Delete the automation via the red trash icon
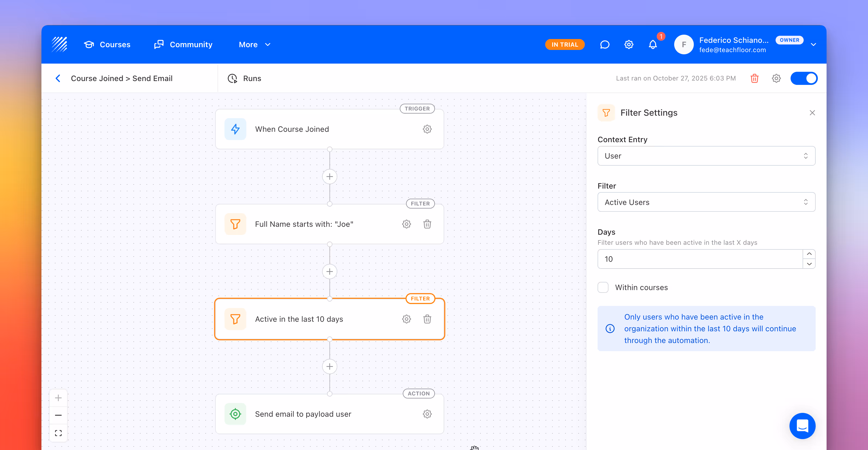Image resolution: width=868 pixels, height=450 pixels. click(x=754, y=78)
